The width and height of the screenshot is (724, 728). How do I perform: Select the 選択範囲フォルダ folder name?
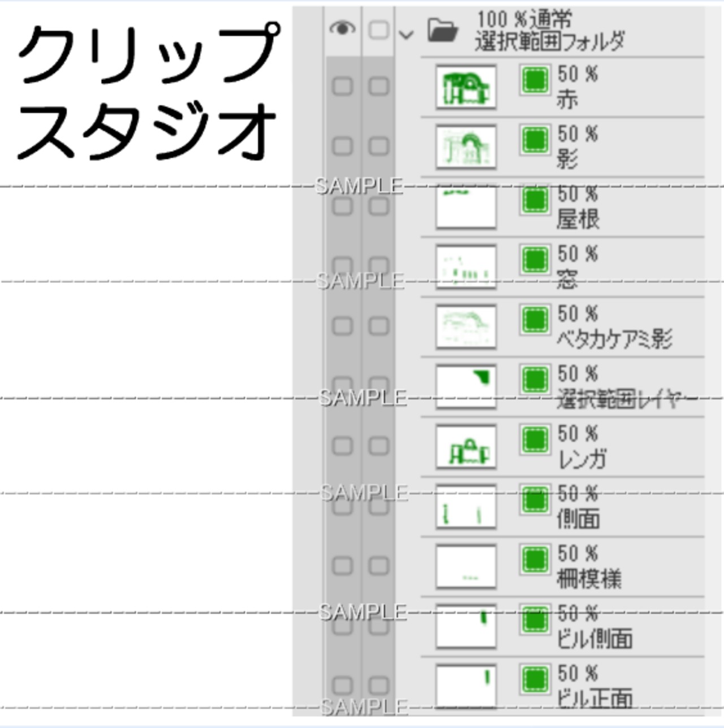click(549, 41)
